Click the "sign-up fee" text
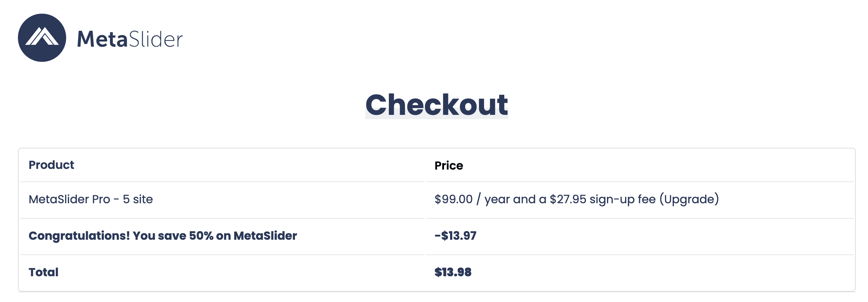This screenshot has width=868, height=302. coord(622,199)
